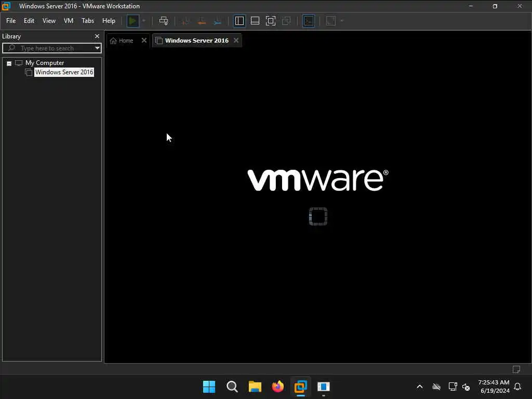Open the taskbar Search icon

pyautogui.click(x=232, y=387)
